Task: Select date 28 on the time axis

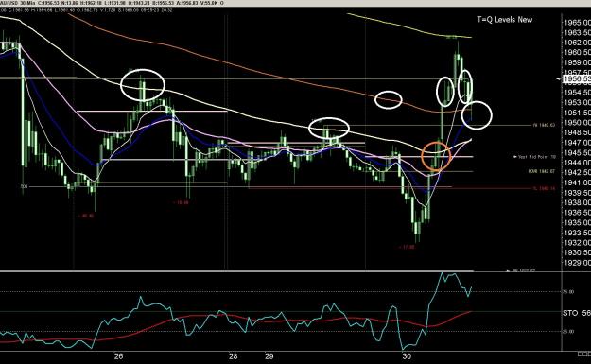Action: 234,356
